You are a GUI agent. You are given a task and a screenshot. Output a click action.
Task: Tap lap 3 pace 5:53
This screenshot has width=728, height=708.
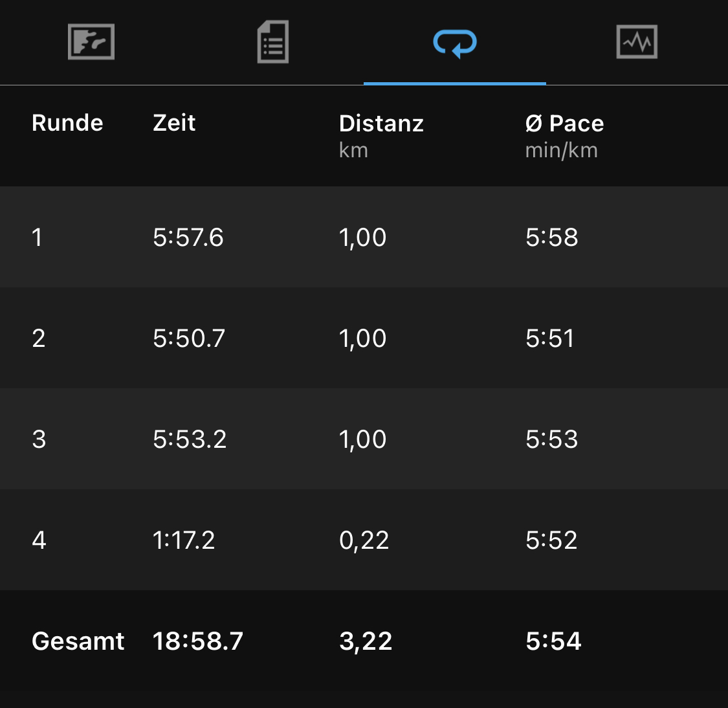click(551, 439)
